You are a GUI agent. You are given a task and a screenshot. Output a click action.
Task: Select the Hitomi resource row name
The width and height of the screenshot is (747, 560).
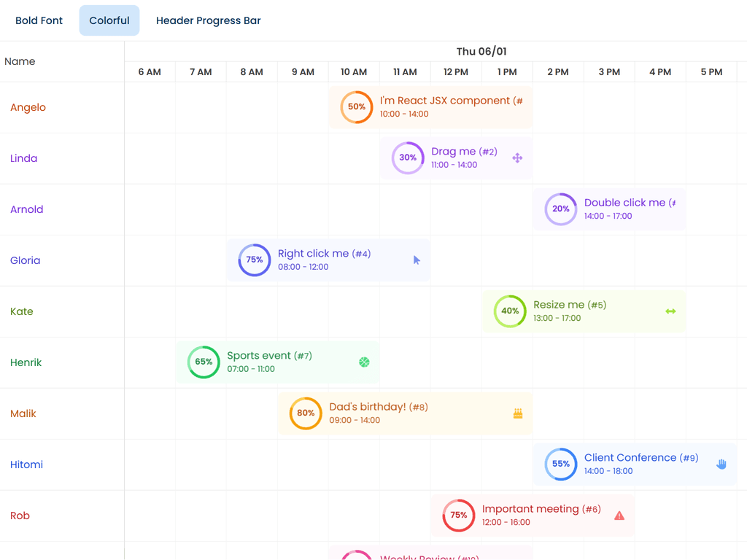26,464
